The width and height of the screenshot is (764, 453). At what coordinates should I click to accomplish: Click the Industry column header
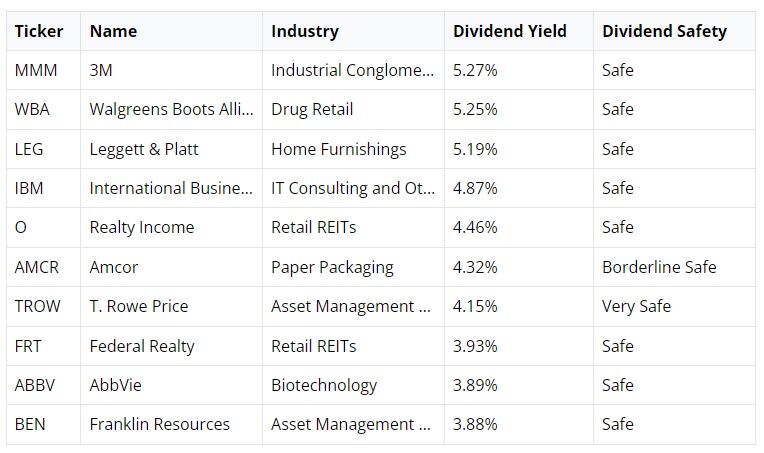point(305,31)
